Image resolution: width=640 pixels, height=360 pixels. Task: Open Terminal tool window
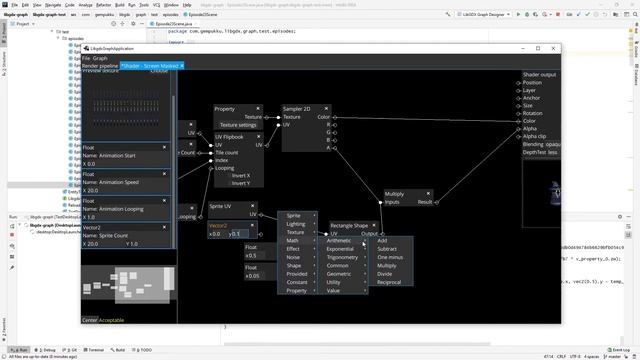pyautogui.click(x=94, y=350)
